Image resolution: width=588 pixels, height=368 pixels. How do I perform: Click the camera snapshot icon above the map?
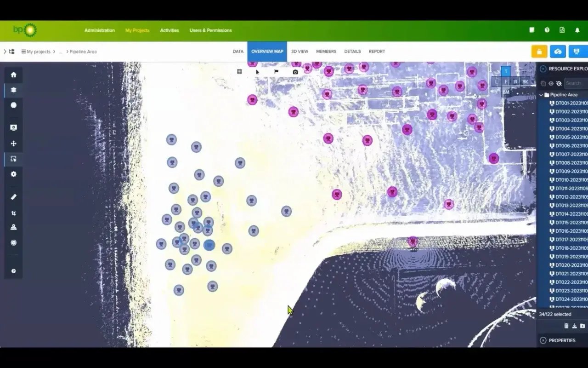[x=295, y=72]
